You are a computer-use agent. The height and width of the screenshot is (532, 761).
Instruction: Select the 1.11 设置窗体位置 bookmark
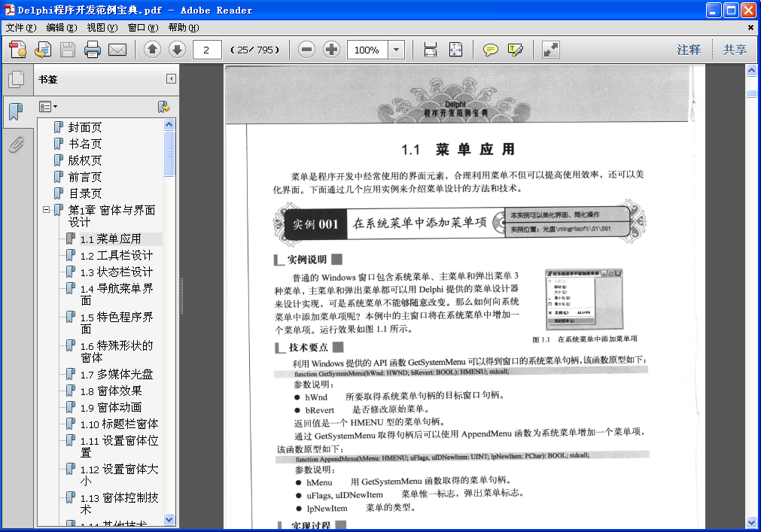[x=120, y=447]
